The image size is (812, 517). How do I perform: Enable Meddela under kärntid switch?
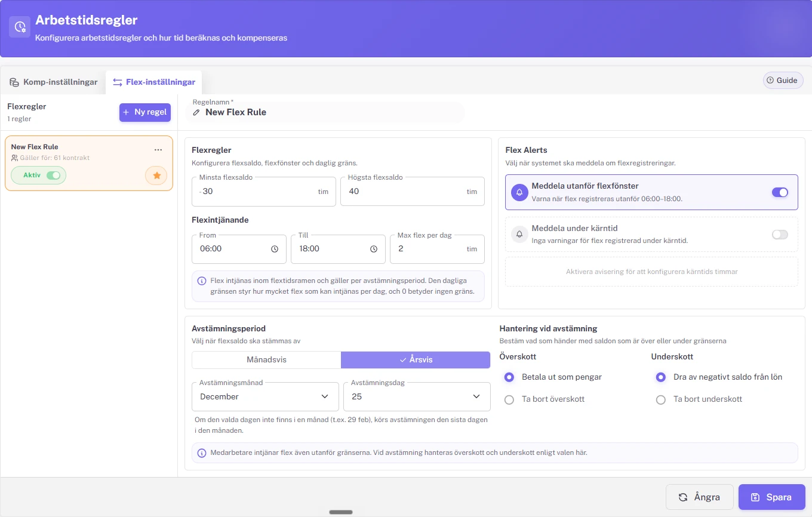(780, 235)
